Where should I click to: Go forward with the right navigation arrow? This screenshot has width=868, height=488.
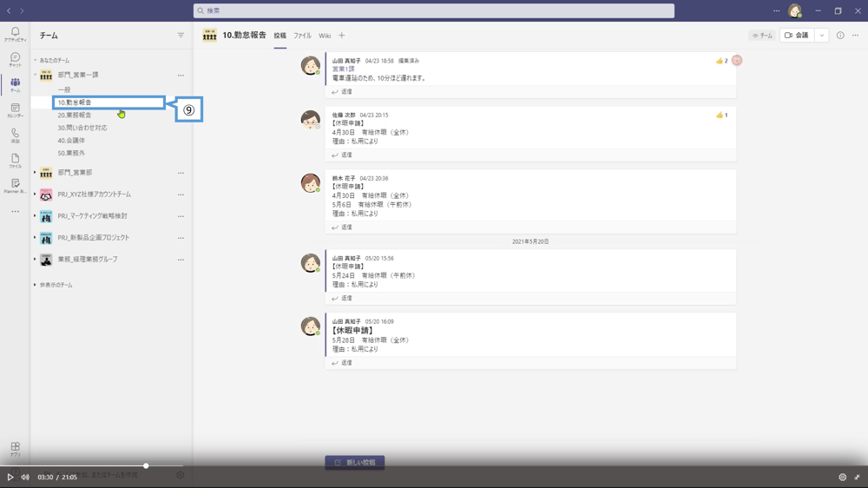click(x=23, y=10)
